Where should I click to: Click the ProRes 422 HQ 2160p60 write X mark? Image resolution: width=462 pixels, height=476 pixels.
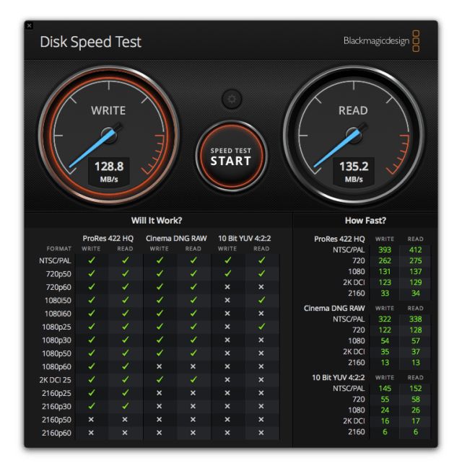(x=91, y=433)
